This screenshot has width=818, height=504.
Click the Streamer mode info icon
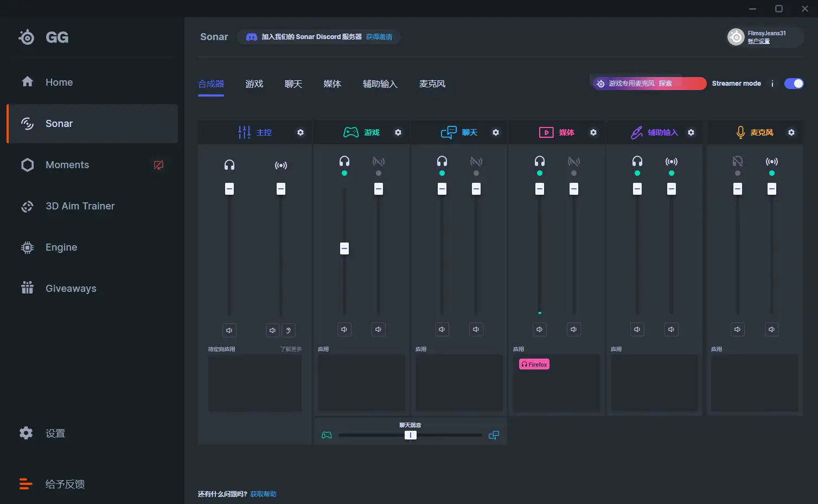772,84
